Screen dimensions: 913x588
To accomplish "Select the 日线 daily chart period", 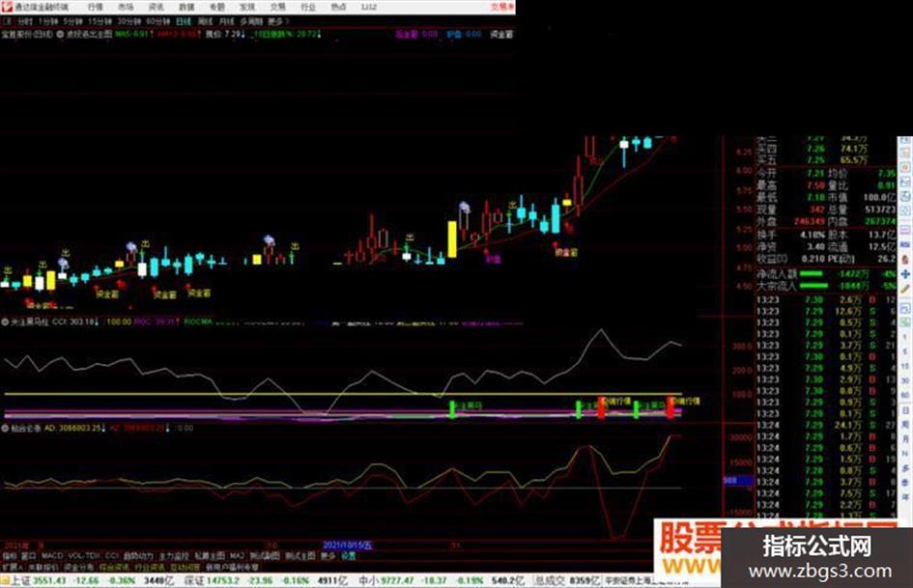I will click(184, 21).
